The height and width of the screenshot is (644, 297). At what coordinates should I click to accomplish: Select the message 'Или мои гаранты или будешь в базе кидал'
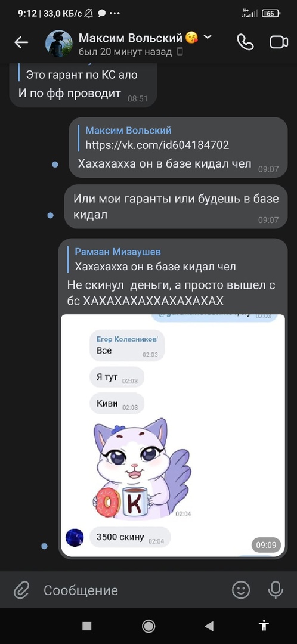176,206
